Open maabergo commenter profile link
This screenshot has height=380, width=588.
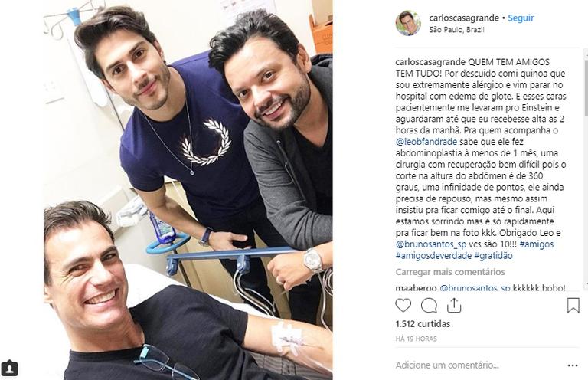coord(416,288)
